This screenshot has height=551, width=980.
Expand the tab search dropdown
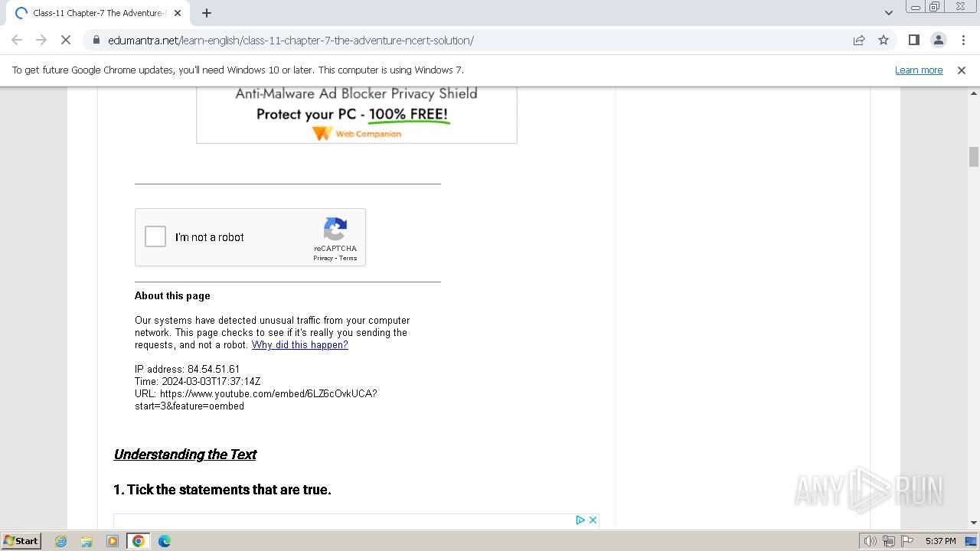click(888, 13)
